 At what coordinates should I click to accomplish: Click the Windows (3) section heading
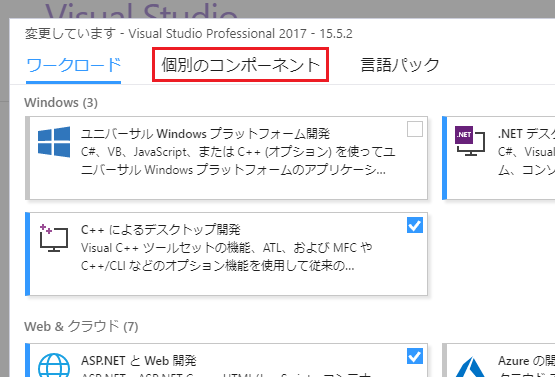61,103
